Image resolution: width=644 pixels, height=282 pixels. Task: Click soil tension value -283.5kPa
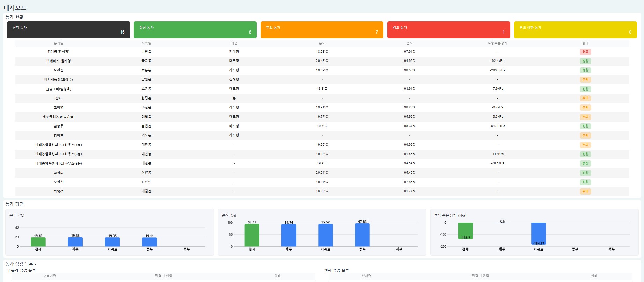(498, 70)
